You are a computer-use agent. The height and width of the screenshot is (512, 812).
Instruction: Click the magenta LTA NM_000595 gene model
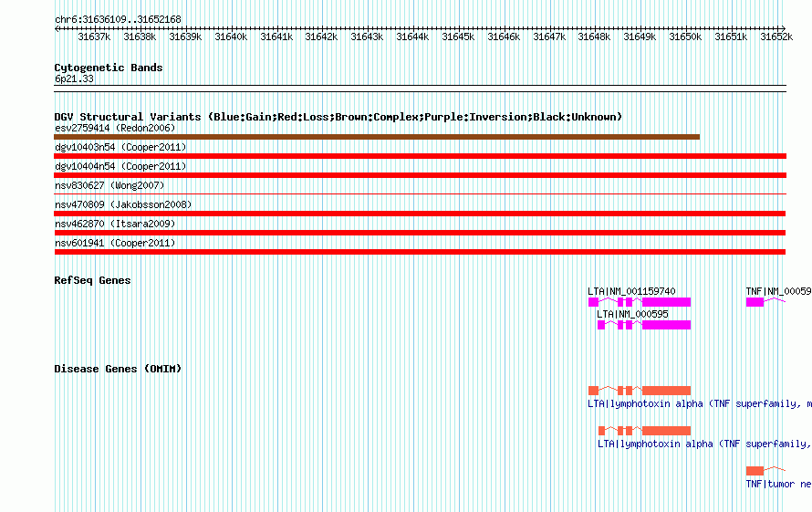click(644, 325)
